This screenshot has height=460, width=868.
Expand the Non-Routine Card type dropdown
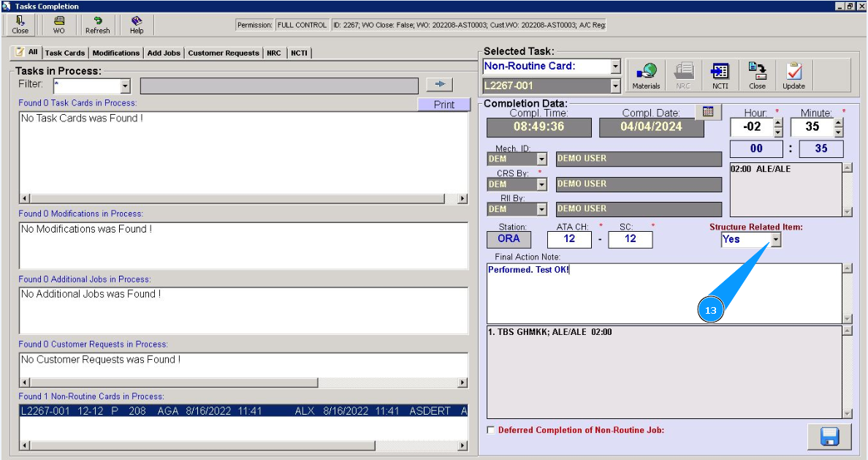click(615, 67)
